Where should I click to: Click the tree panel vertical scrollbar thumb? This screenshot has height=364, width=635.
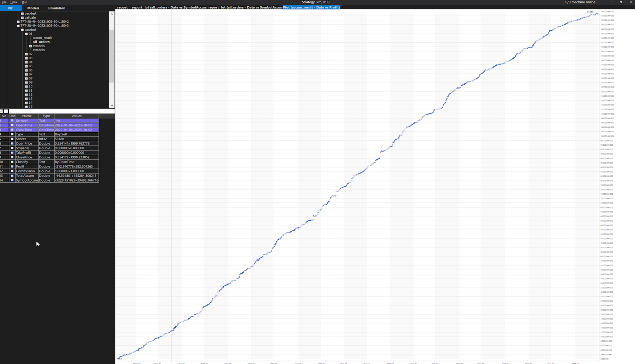[x=112, y=56]
